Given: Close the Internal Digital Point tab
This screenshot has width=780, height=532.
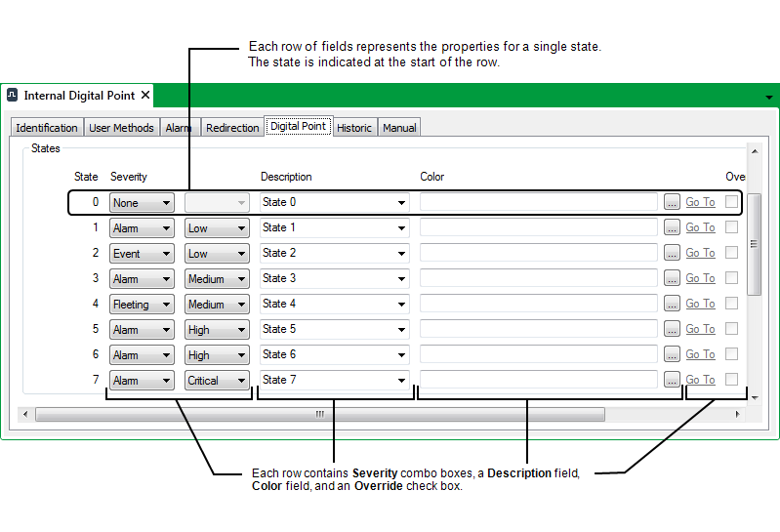Looking at the screenshot, I should pos(145,96).
